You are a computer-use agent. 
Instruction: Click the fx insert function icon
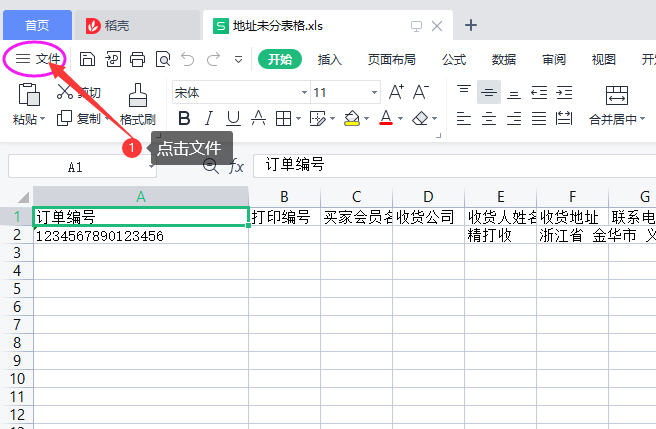click(236, 167)
